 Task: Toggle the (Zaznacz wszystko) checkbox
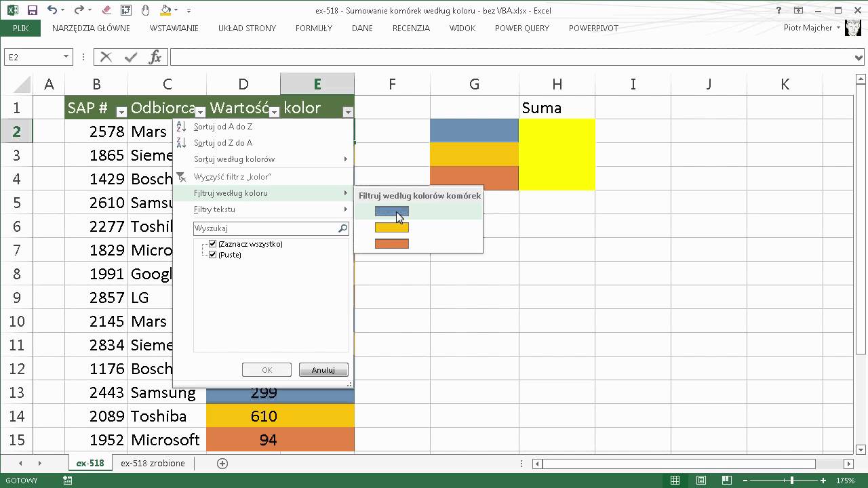213,244
